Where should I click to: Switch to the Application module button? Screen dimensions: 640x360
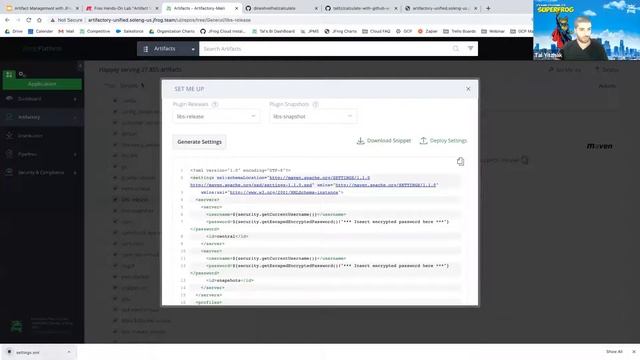tap(42, 84)
